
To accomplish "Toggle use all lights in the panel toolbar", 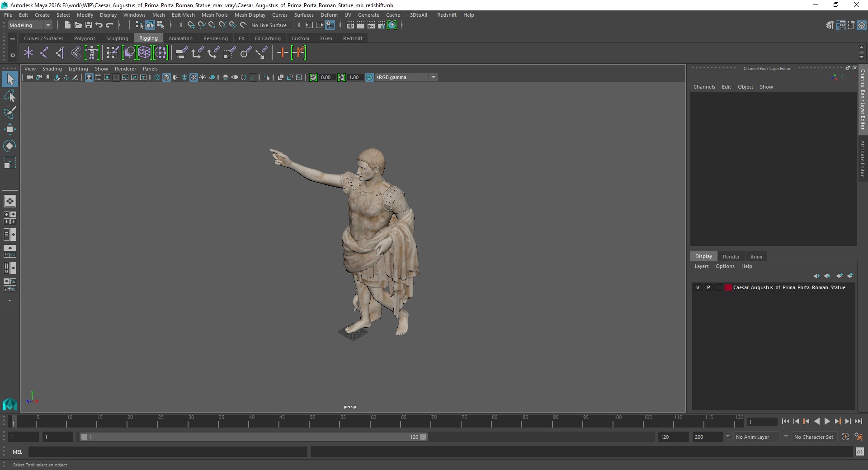I will click(203, 77).
